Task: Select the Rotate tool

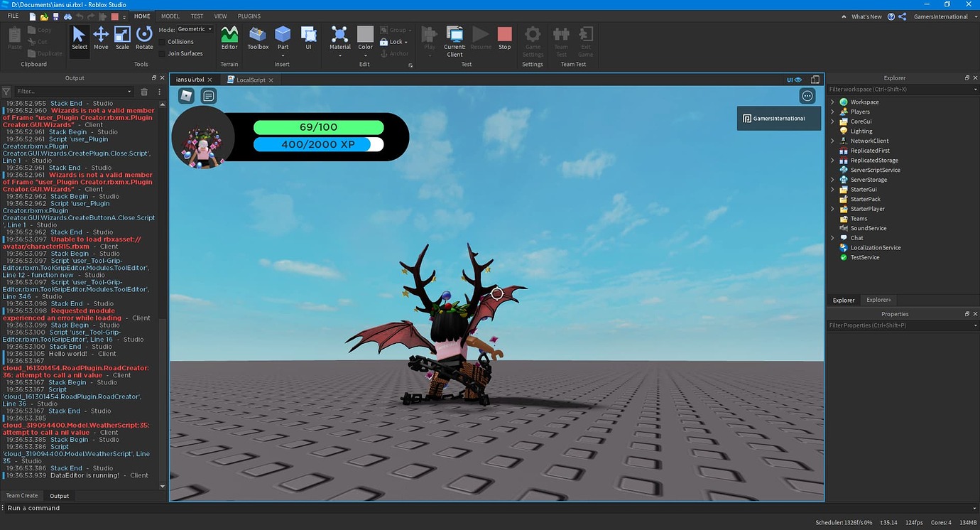Action: 144,36
